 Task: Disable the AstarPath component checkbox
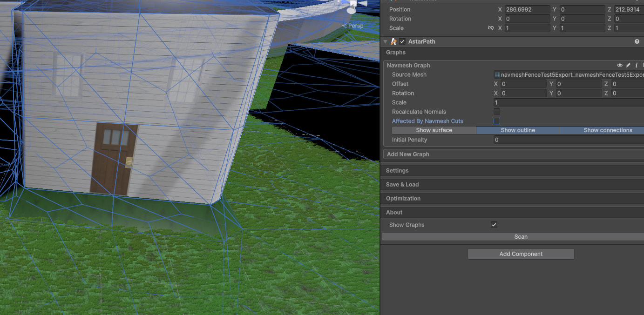(x=402, y=42)
